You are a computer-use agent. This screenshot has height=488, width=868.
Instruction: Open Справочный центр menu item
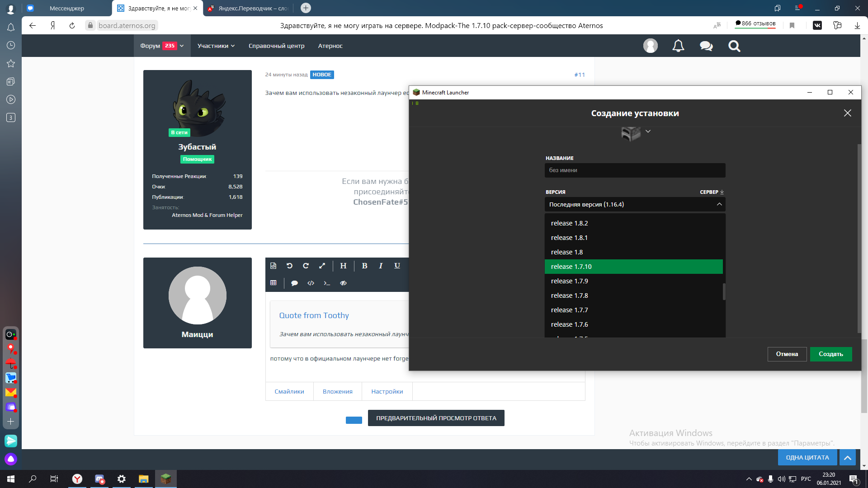point(276,46)
